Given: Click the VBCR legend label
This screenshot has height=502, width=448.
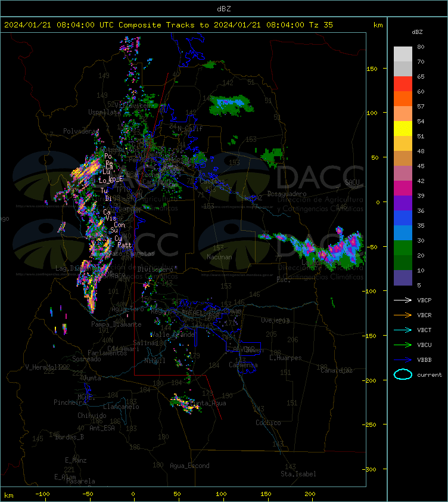Looking at the screenshot, I should point(424,315).
